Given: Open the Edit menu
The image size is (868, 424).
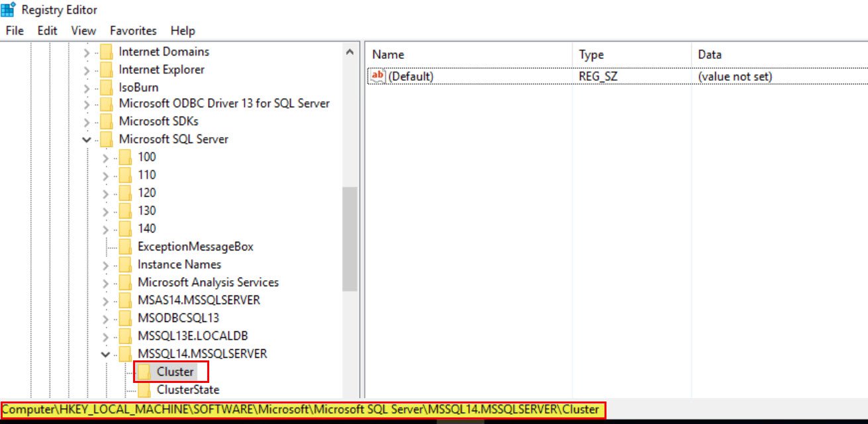Looking at the screenshot, I should 47,30.
